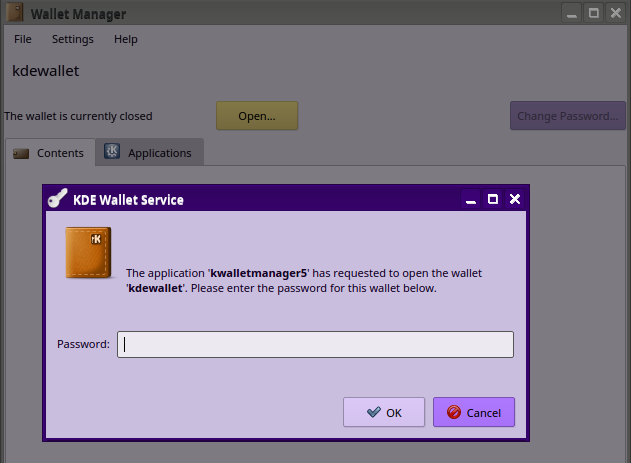Confirm the password with OK

point(384,412)
